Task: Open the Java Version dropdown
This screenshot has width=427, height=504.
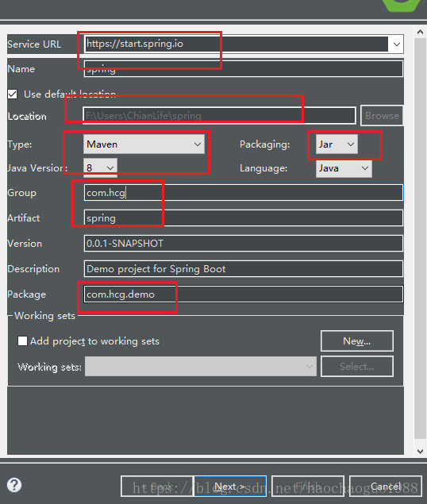Action: [x=100, y=167]
